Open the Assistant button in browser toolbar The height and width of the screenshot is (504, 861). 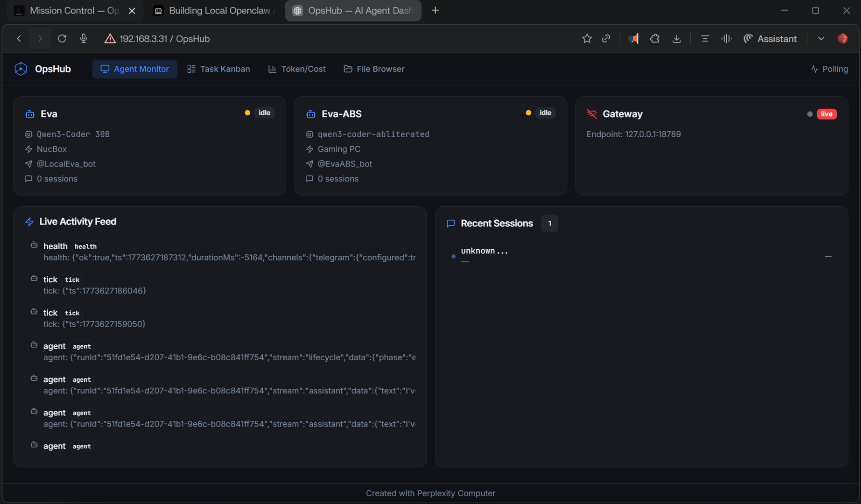[770, 38]
